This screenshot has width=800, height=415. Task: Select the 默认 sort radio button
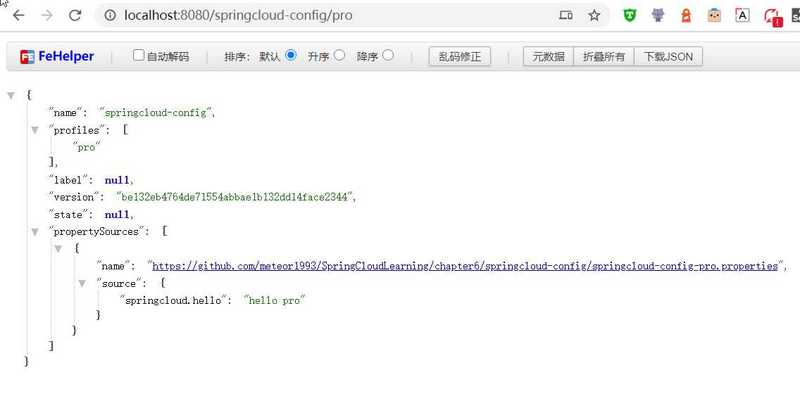(291, 55)
